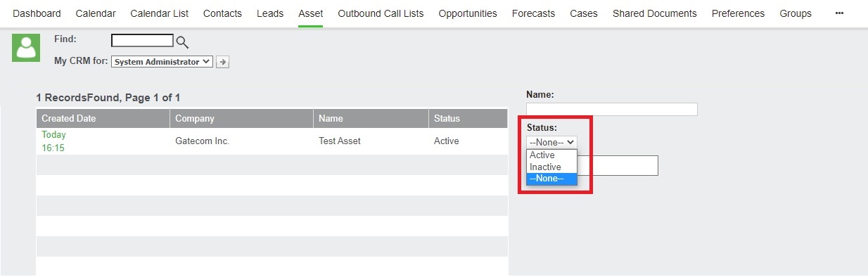The height and width of the screenshot is (277, 868).
Task: Sort by Company column header
Action: pyautogui.click(x=241, y=118)
